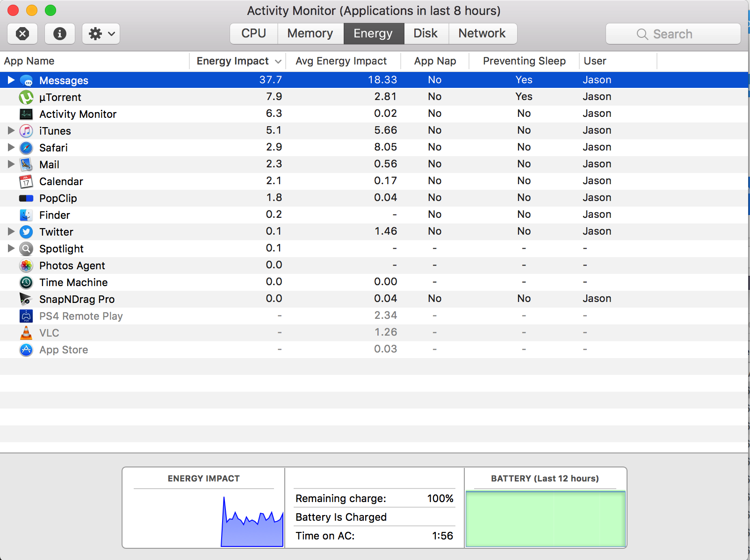Select the µTorrent row name
Screen dimensions: 750x560
[x=60, y=97]
